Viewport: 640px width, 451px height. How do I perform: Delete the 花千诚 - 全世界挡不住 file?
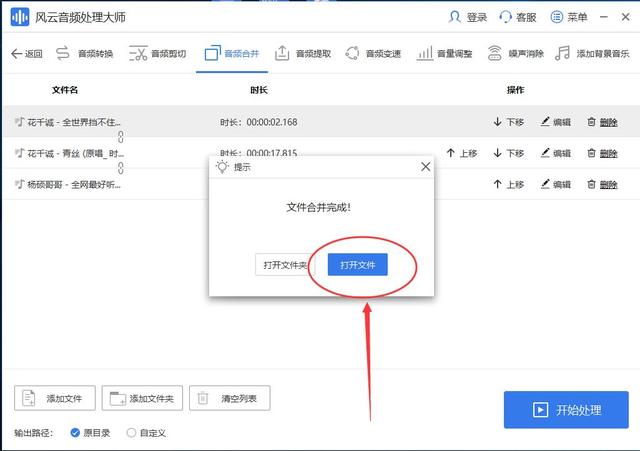(x=602, y=122)
